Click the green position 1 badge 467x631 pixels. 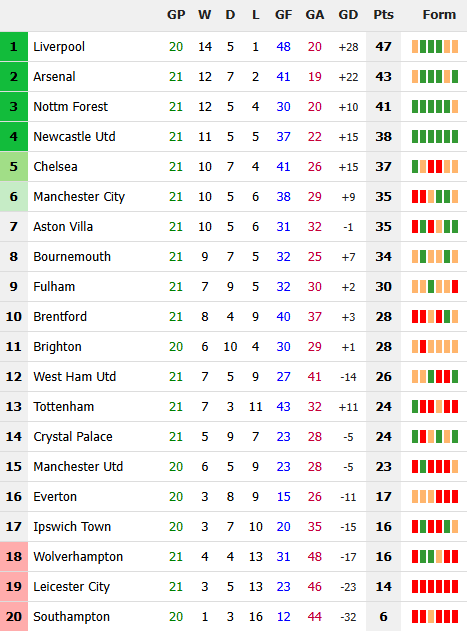click(14, 47)
